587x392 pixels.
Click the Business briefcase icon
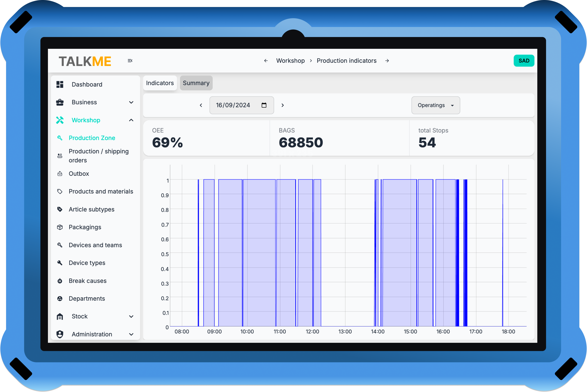pyautogui.click(x=60, y=102)
